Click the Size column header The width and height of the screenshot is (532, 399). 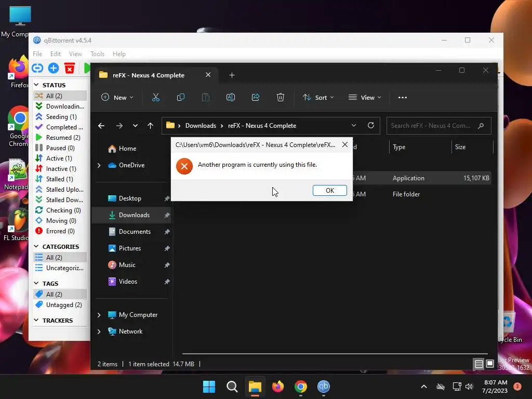click(x=472, y=147)
